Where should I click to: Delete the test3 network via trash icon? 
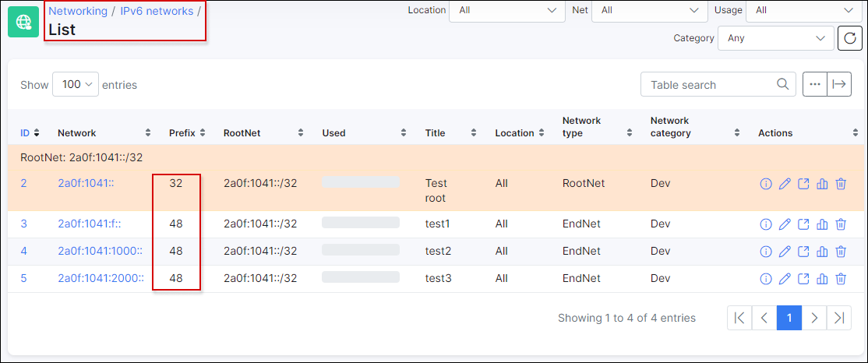840,278
